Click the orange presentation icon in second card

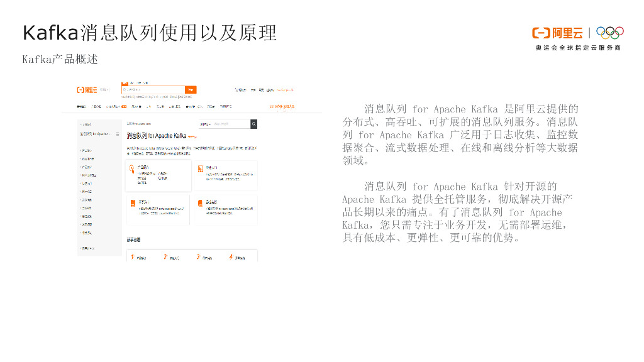(x=201, y=168)
